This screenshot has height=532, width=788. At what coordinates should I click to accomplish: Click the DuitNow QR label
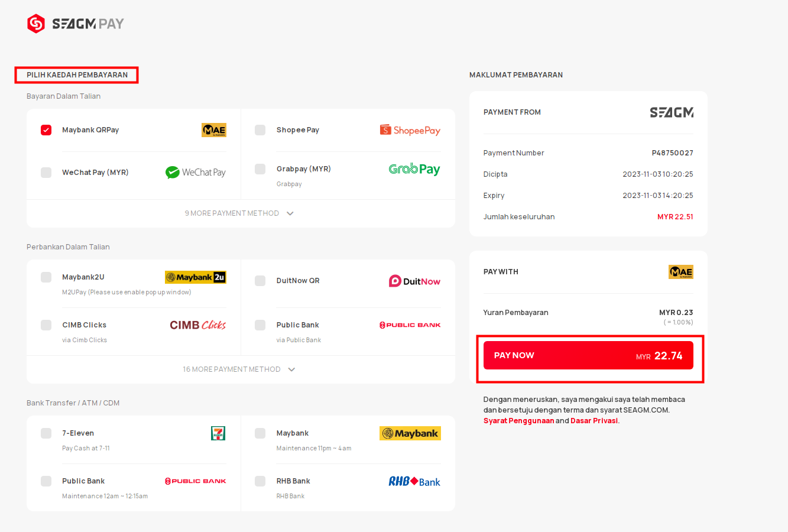coord(298,281)
